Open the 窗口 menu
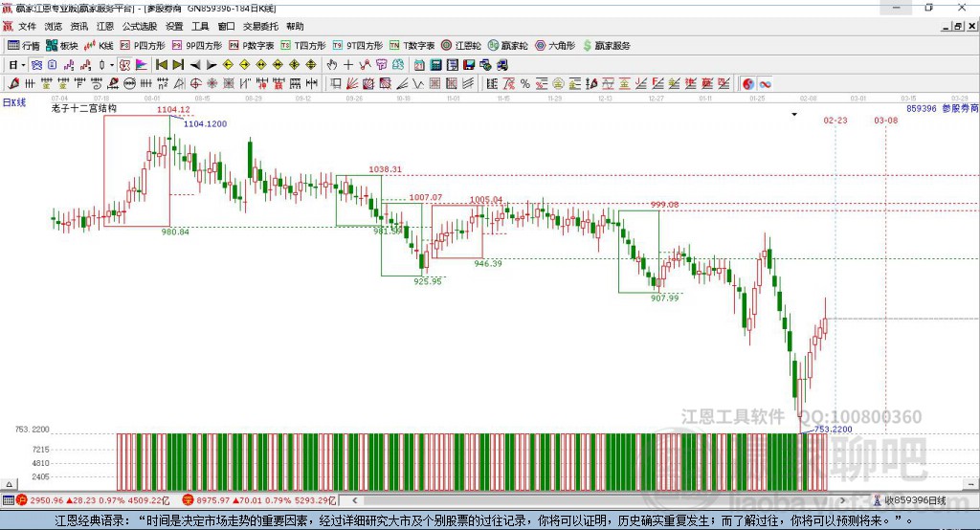Image resolution: width=980 pixels, height=530 pixels. click(226, 26)
